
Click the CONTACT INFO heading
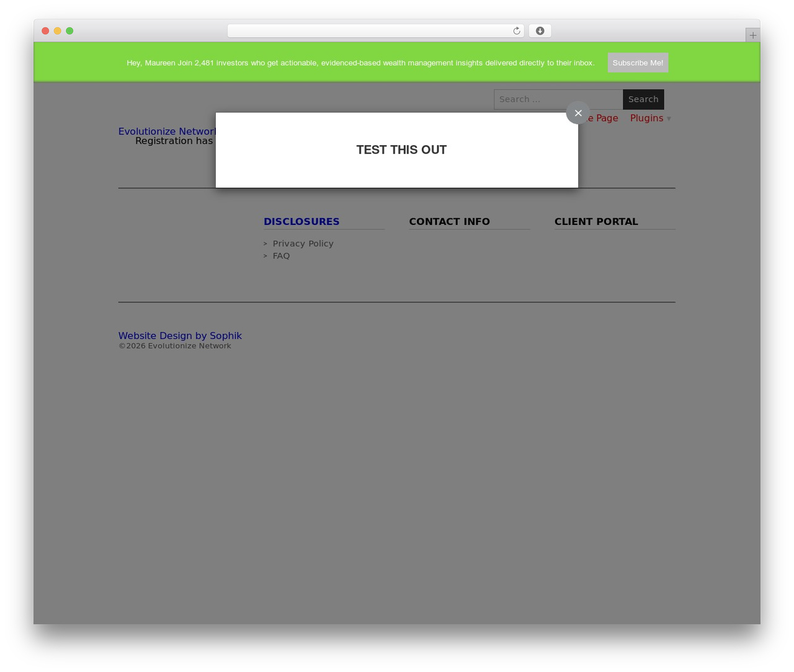(x=449, y=221)
